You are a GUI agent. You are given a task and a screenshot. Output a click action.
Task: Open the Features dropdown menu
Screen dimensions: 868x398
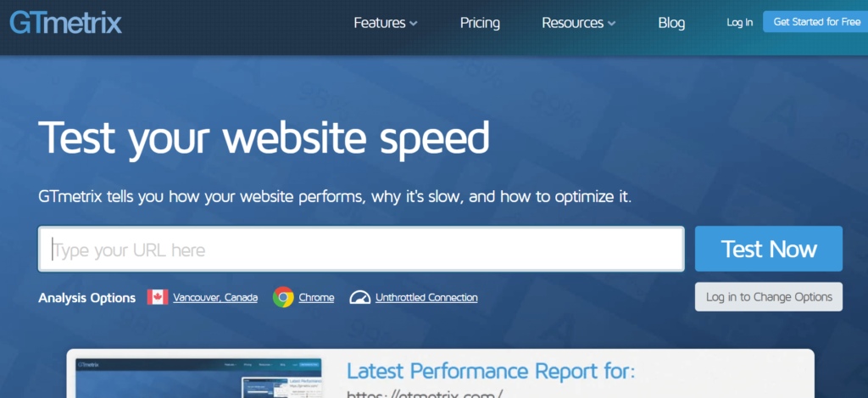(x=386, y=23)
